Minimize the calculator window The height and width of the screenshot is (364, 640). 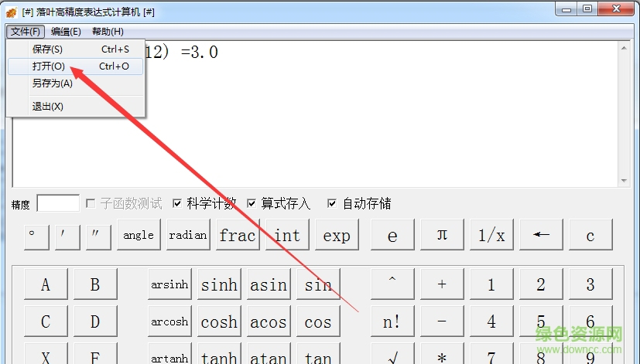tap(566, 9)
